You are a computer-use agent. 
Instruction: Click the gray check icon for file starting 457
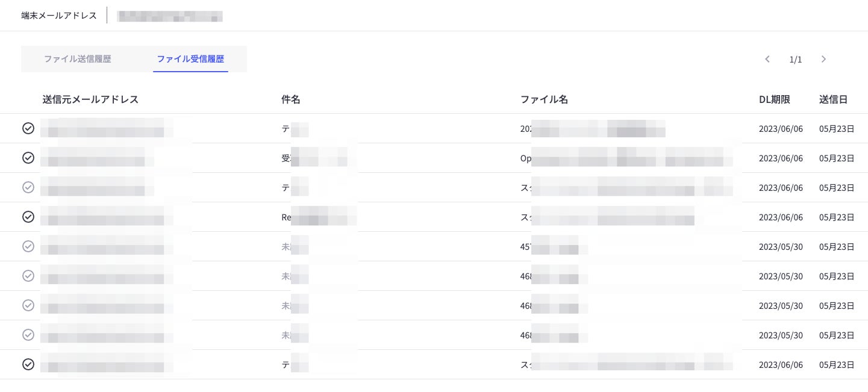[28, 246]
